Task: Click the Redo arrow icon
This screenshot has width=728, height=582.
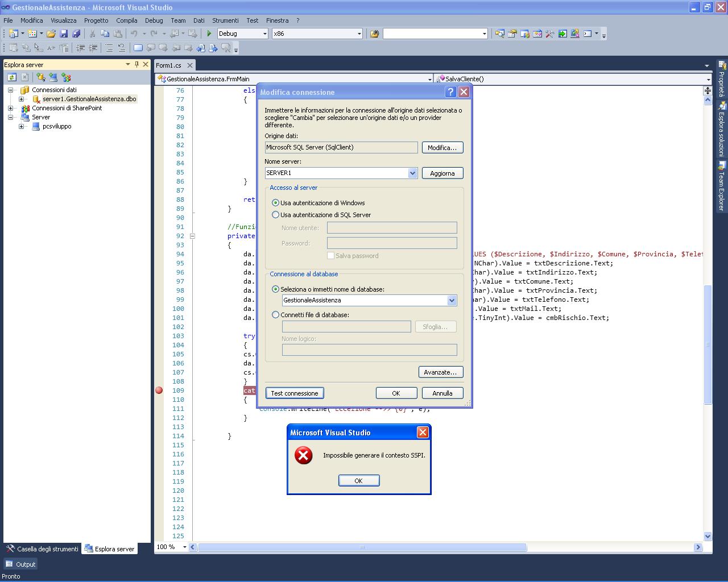Action: pyautogui.click(x=154, y=34)
